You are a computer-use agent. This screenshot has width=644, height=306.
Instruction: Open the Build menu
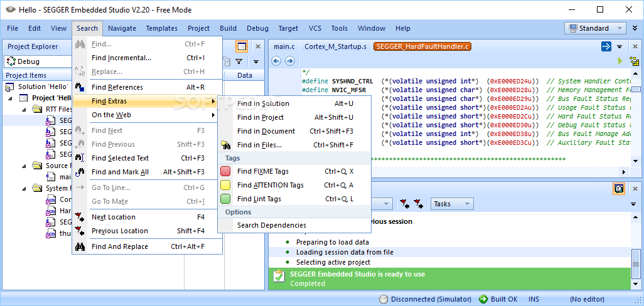[228, 28]
